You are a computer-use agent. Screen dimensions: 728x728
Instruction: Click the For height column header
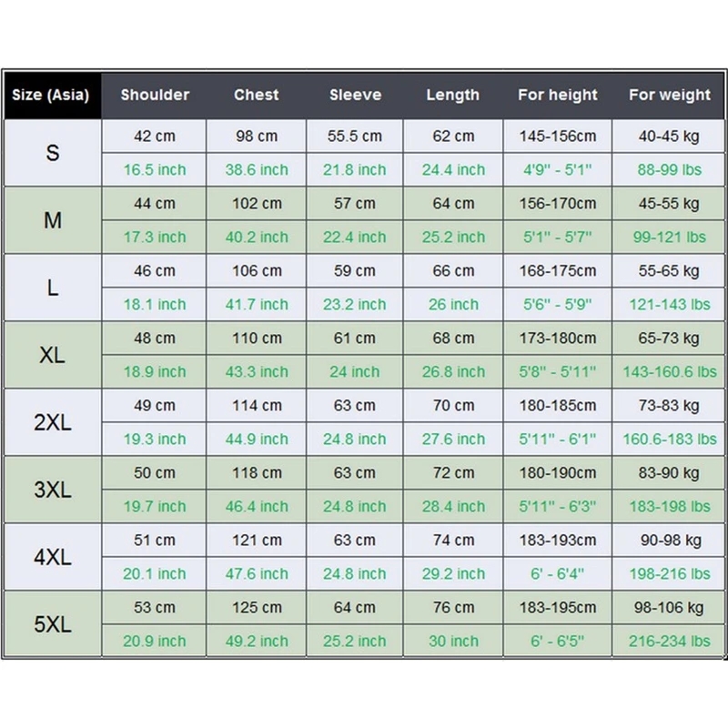(558, 95)
